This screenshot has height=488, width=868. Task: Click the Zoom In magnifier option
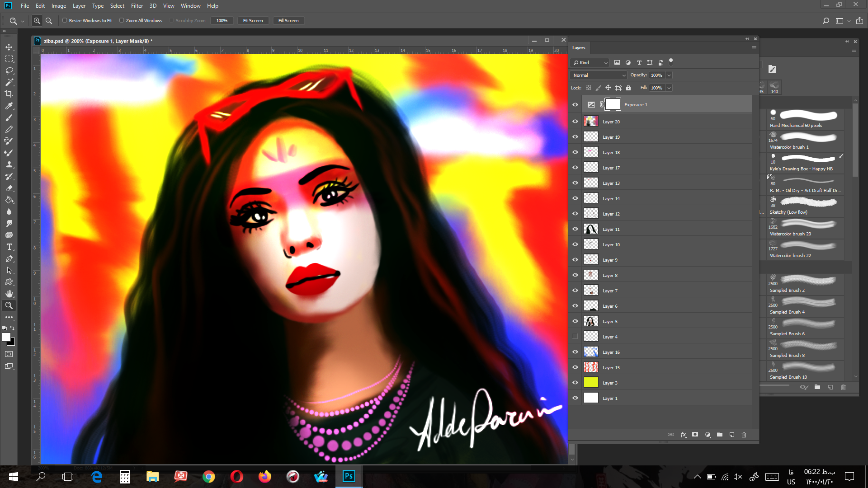point(37,21)
